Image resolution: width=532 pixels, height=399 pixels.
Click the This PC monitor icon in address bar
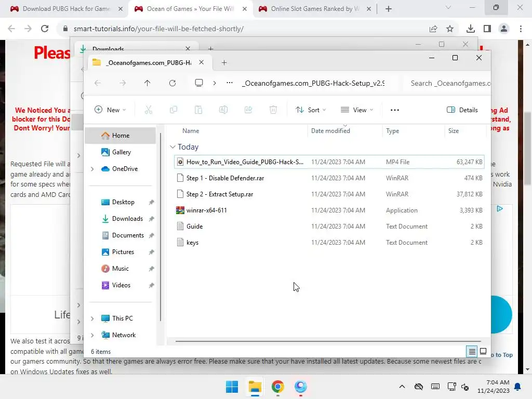(x=199, y=83)
